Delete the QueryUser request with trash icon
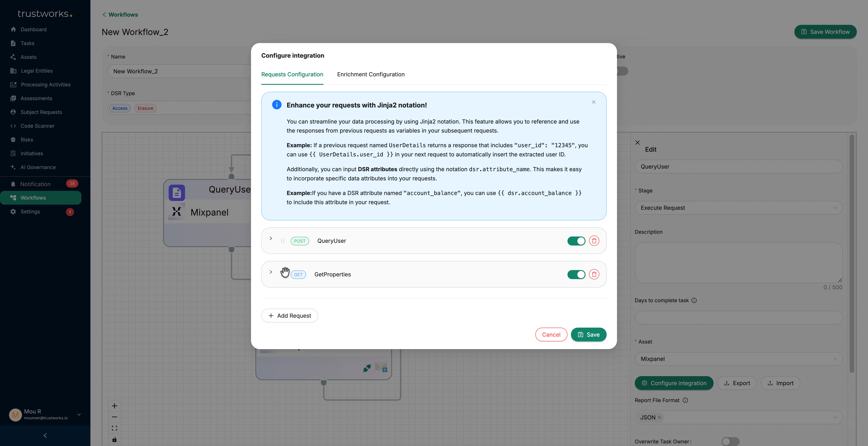The image size is (868, 446). [x=594, y=241]
